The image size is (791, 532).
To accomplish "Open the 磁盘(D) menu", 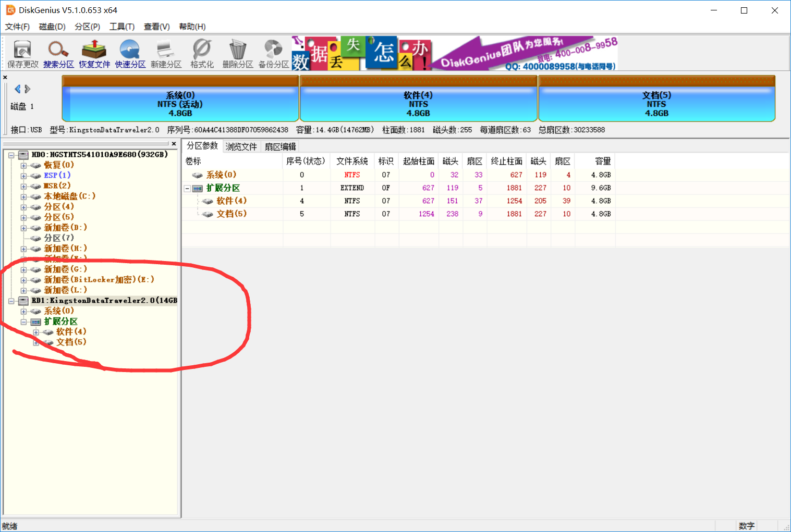I will click(x=52, y=27).
